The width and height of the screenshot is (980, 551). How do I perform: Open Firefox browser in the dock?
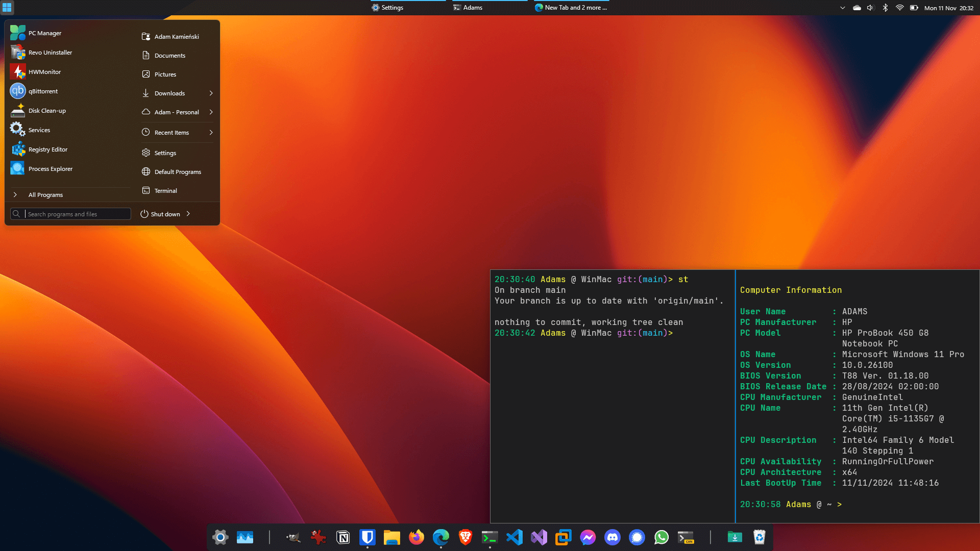[x=416, y=537]
